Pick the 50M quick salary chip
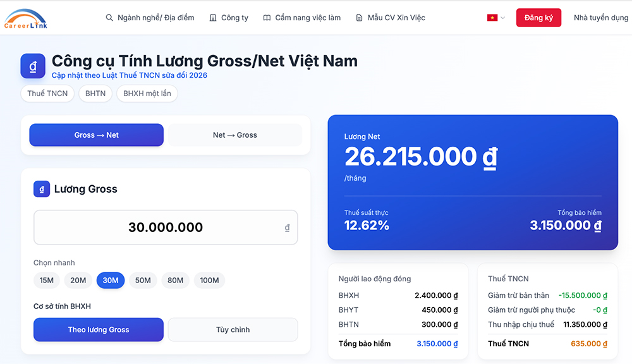632x364 pixels. 143,281
